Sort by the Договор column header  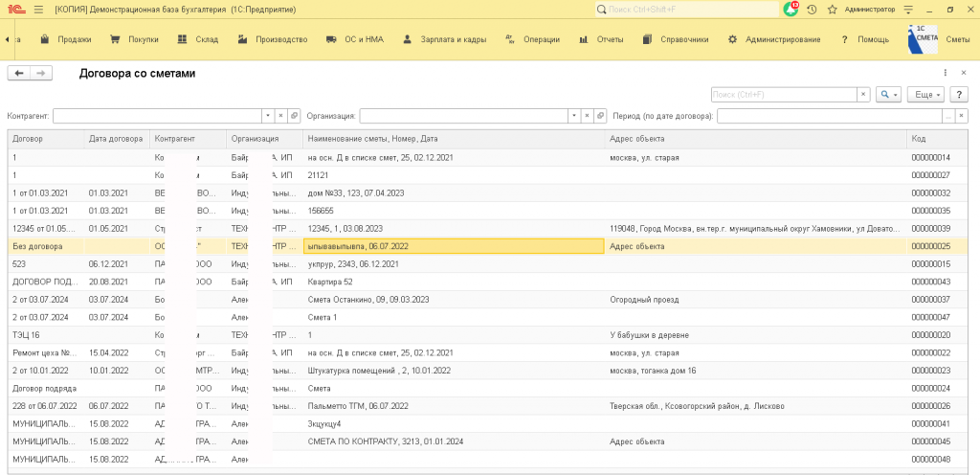tap(46, 139)
